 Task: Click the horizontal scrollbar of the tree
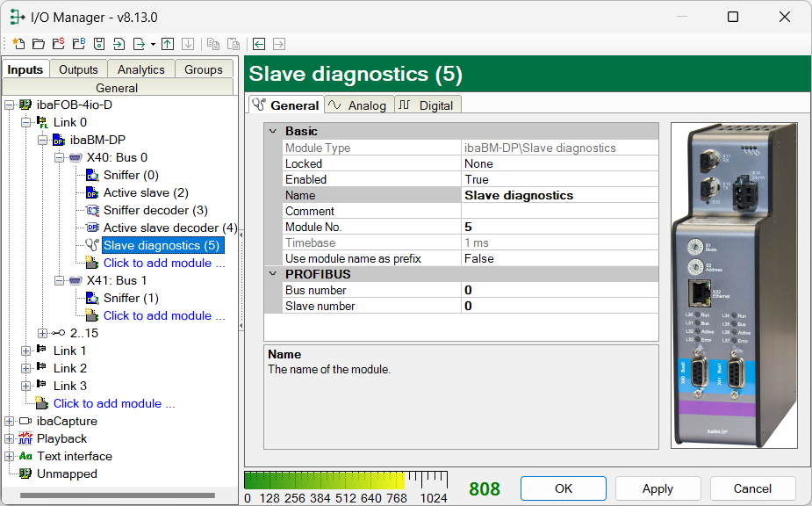click(118, 495)
